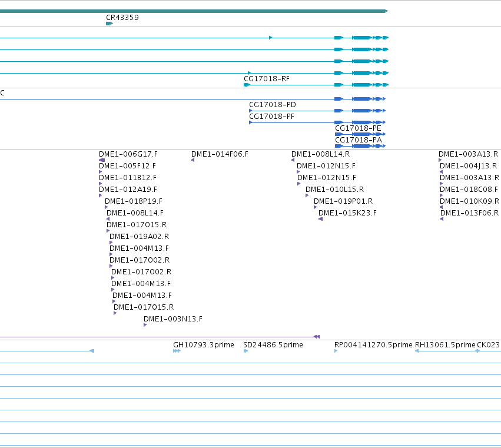Screen dimensions: 501x448
Task: Select the DME1-005F12.F label
Action: 128,166
